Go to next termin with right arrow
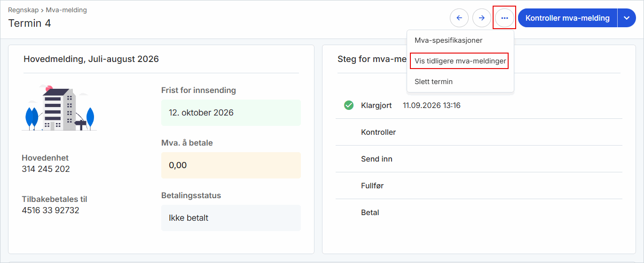 click(x=482, y=18)
